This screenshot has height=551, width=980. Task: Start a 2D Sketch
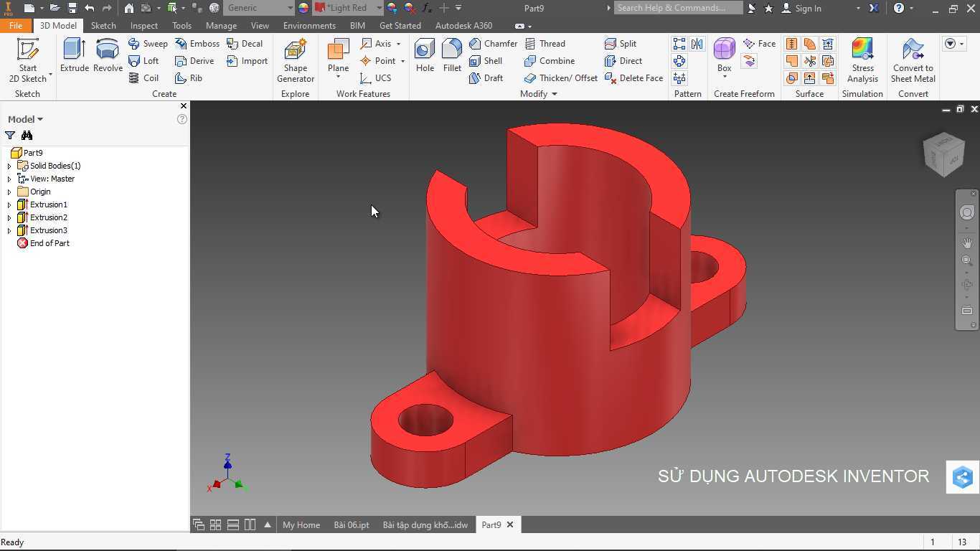28,60
